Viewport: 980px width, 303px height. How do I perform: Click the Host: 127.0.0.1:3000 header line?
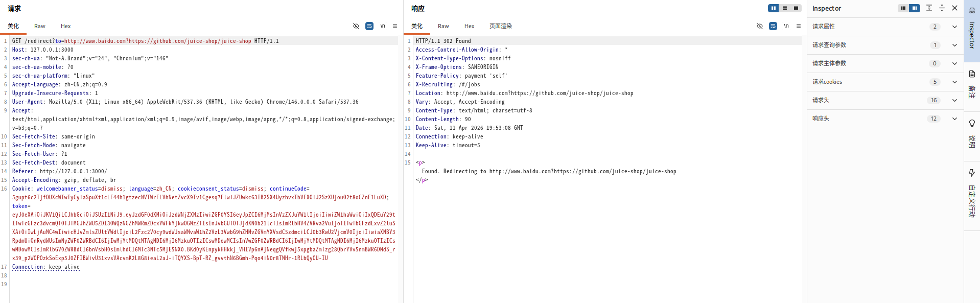click(x=43, y=50)
